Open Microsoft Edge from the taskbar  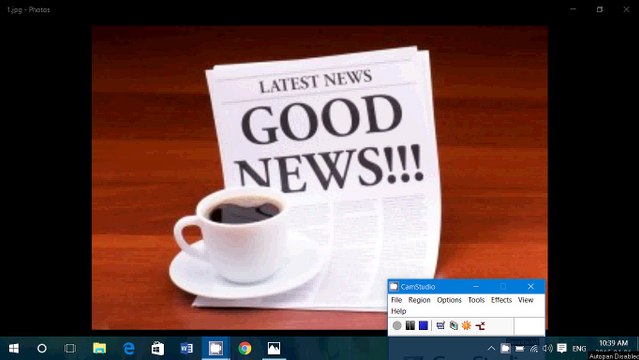tap(129, 348)
